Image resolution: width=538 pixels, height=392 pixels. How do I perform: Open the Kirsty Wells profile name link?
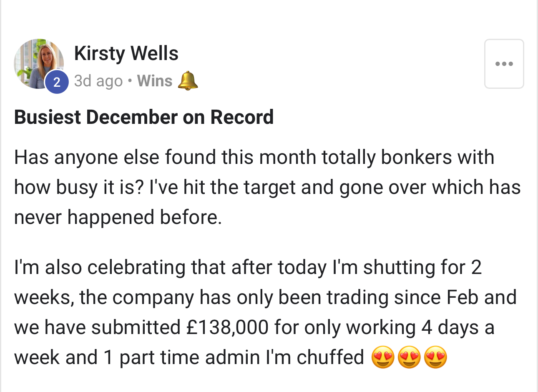(126, 53)
